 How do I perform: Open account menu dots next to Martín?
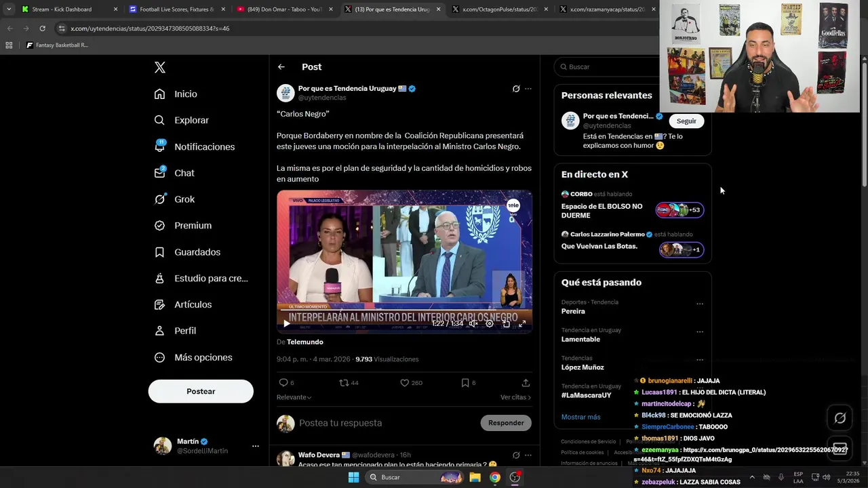point(256,446)
